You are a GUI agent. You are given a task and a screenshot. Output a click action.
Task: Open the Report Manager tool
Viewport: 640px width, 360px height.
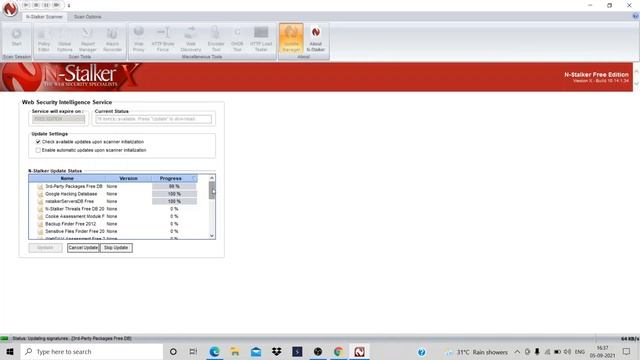pos(87,40)
